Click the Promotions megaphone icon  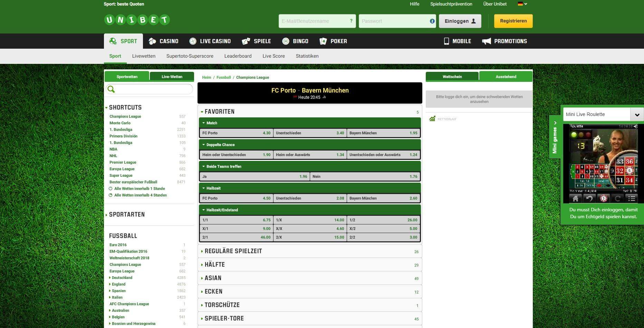click(x=487, y=41)
